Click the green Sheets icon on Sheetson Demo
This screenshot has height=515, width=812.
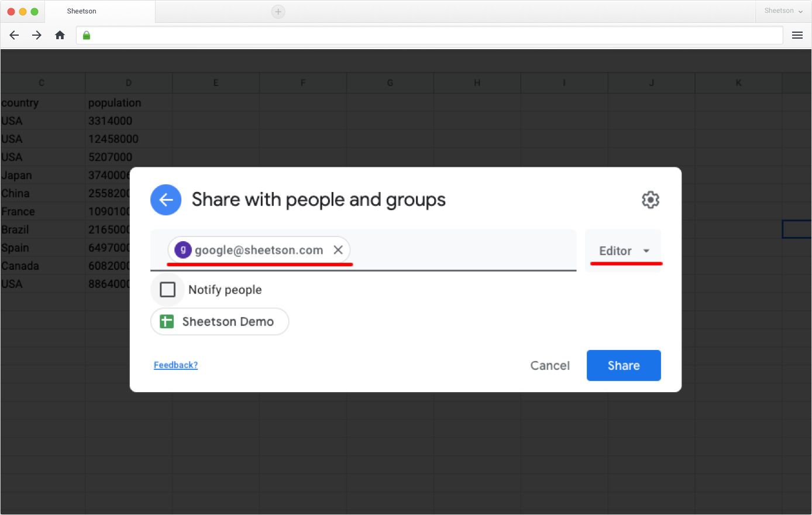pyautogui.click(x=167, y=321)
